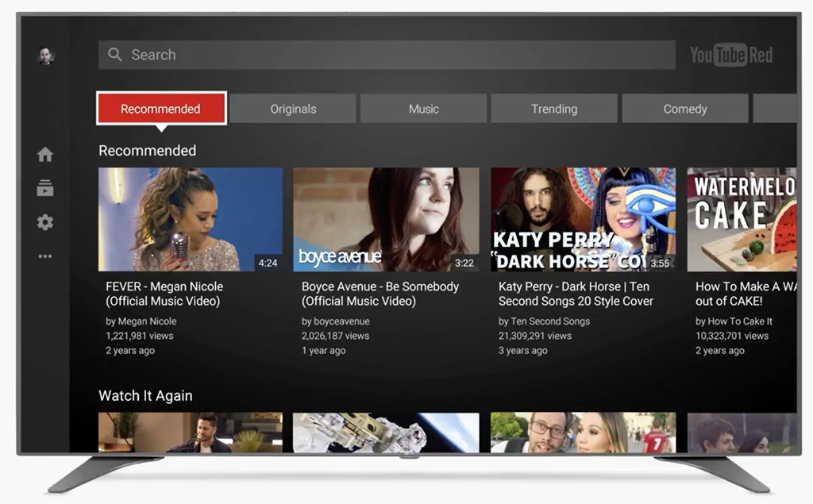Click the 'FEVER - Megan Nicole' video title
Image resolution: width=813 pixels, height=504 pixels.
[x=164, y=287]
